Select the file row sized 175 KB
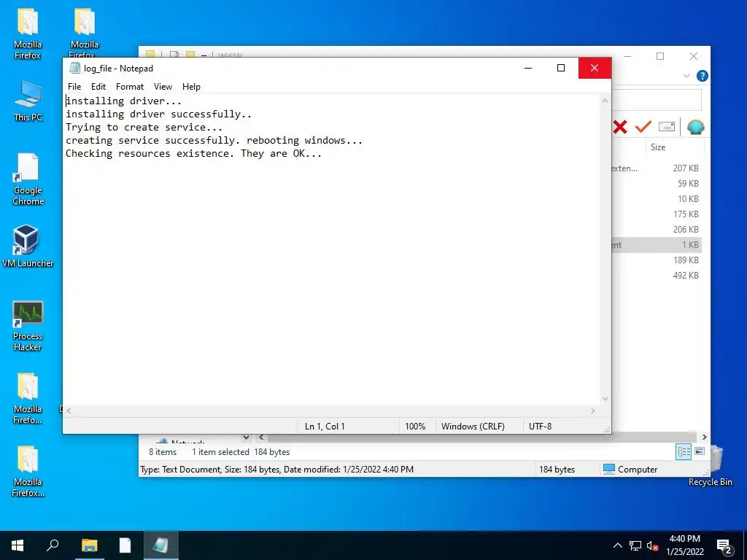The height and width of the screenshot is (560, 747). click(657, 214)
